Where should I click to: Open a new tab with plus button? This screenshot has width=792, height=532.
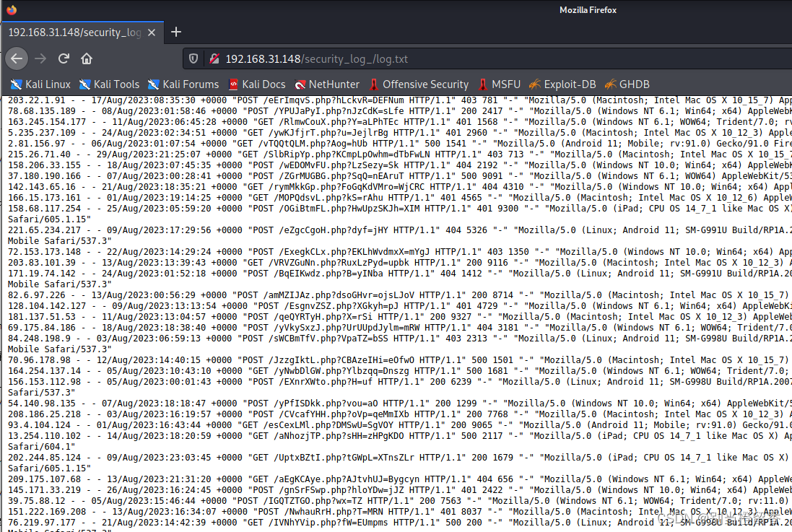pyautogui.click(x=175, y=32)
